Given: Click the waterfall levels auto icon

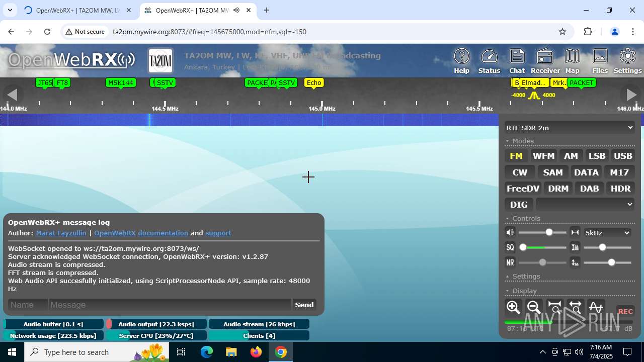Looking at the screenshot, I should click(x=575, y=262).
